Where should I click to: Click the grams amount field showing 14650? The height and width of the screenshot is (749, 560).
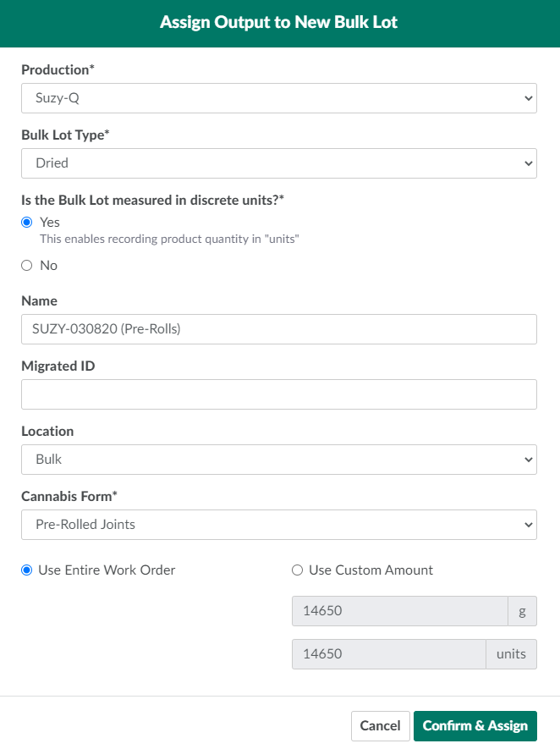click(399, 611)
